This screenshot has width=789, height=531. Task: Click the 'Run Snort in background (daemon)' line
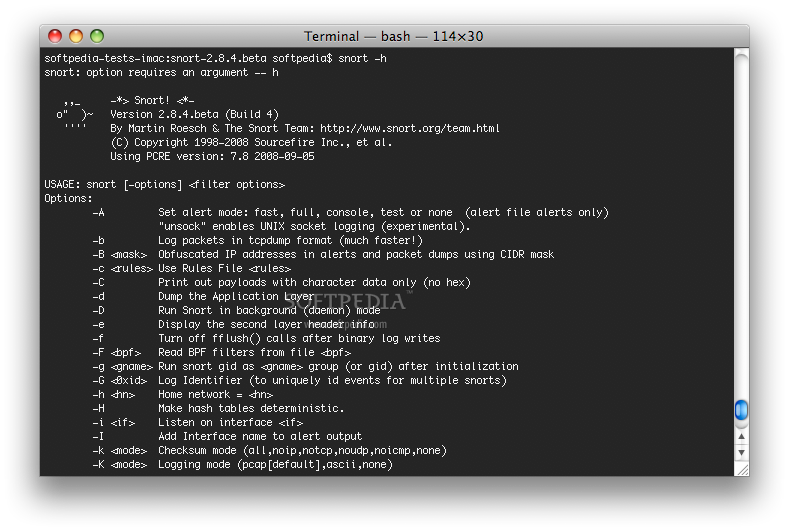[x=269, y=311]
